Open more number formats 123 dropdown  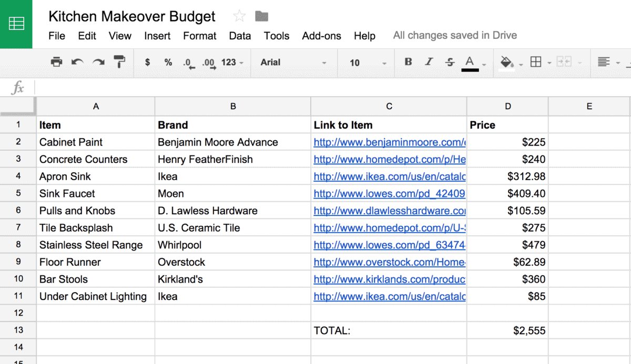point(232,62)
